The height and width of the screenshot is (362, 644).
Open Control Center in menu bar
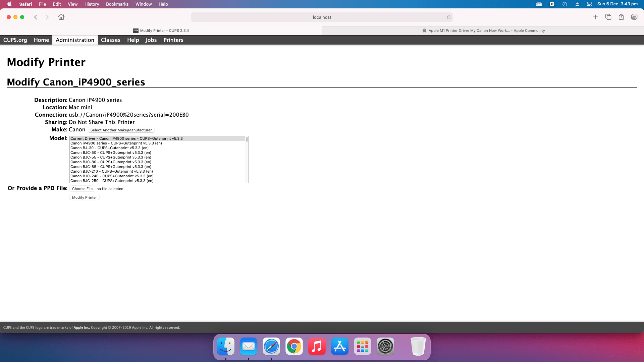tap(589, 4)
